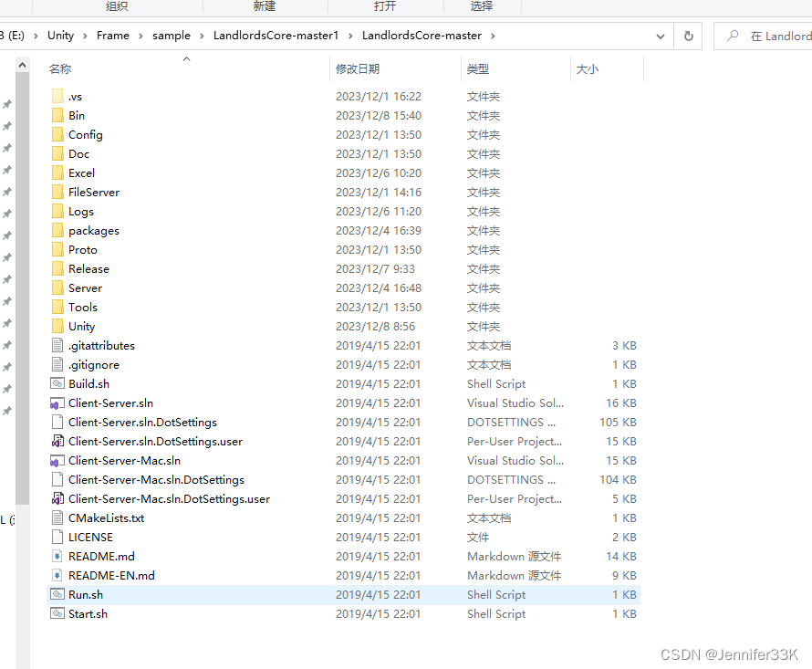Toggle the topmost pushpin in the left sidebar
This screenshot has height=669, width=812.
(7, 103)
